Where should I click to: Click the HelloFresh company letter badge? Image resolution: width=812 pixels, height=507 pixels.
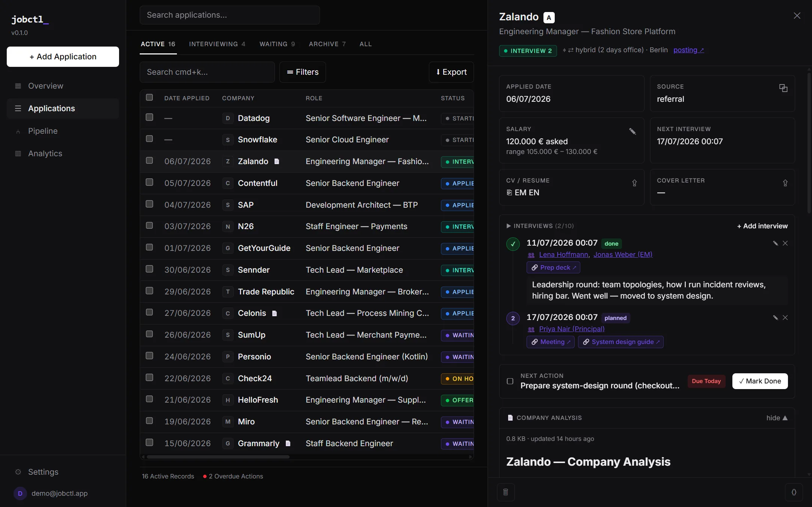point(228,400)
